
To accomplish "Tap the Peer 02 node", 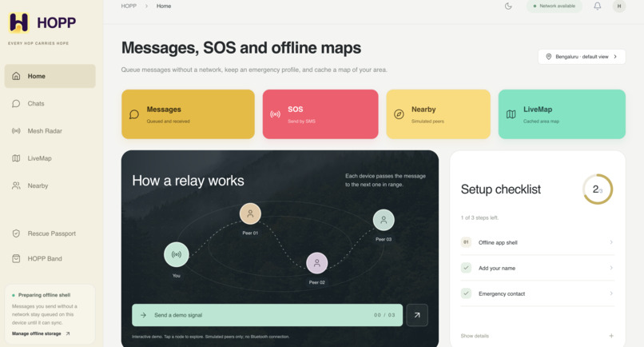I will [x=316, y=263].
